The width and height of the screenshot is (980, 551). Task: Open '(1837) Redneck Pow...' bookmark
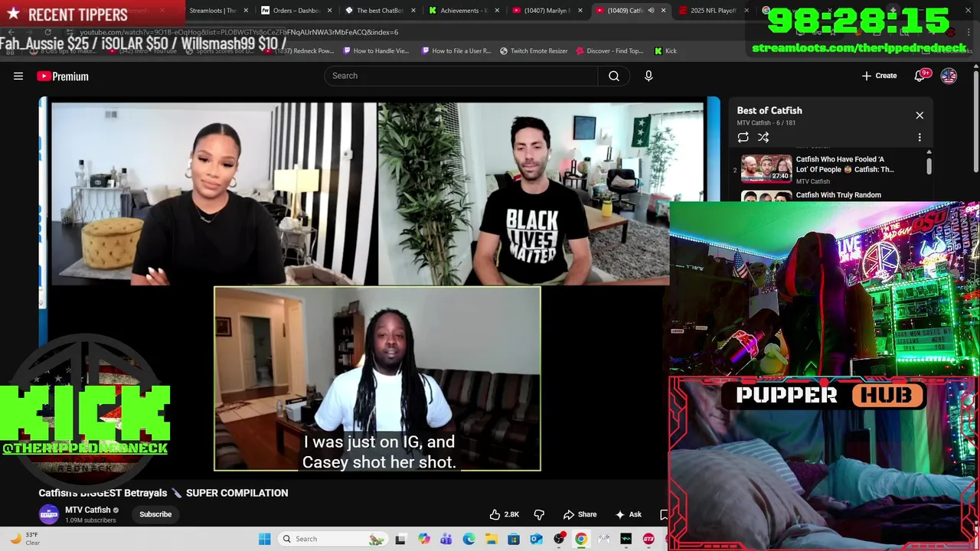pos(299,51)
